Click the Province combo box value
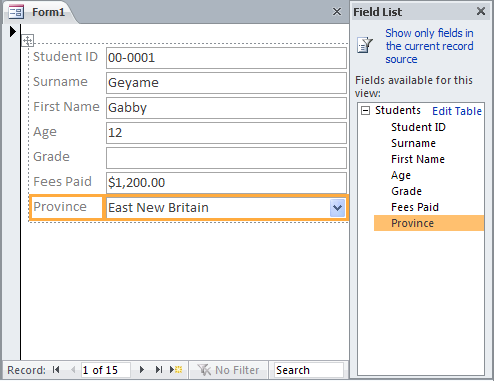 (218, 208)
